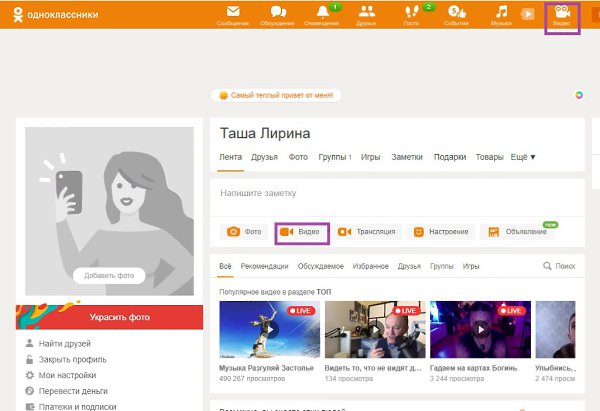Screen dimensions: 600x411
Task: Open Гости guests footprints icon
Action: coord(412,14)
